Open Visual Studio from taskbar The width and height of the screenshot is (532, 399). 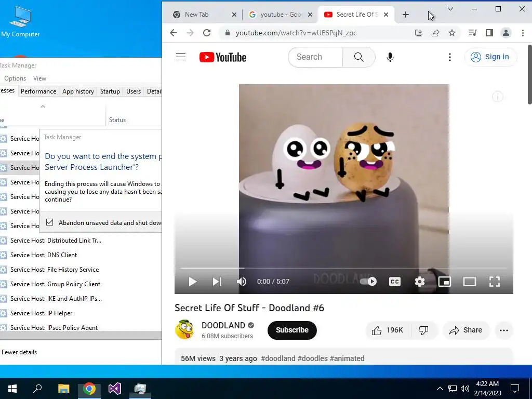(115, 389)
